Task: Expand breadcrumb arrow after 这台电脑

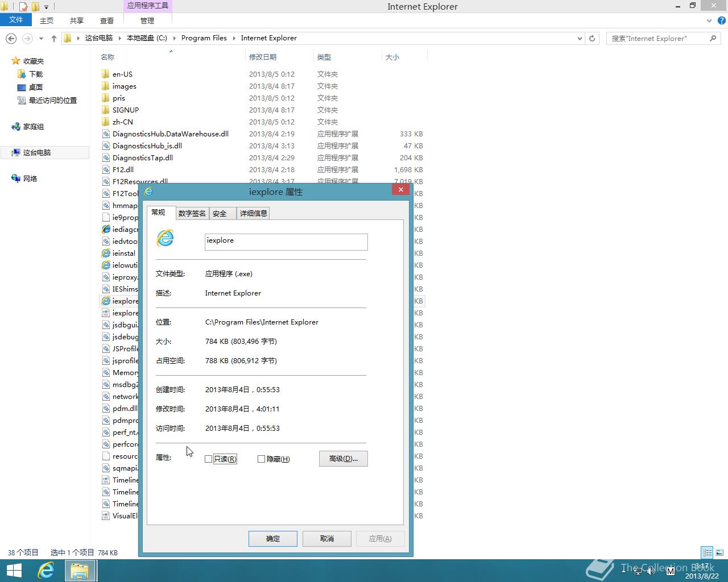Action: 120,38
